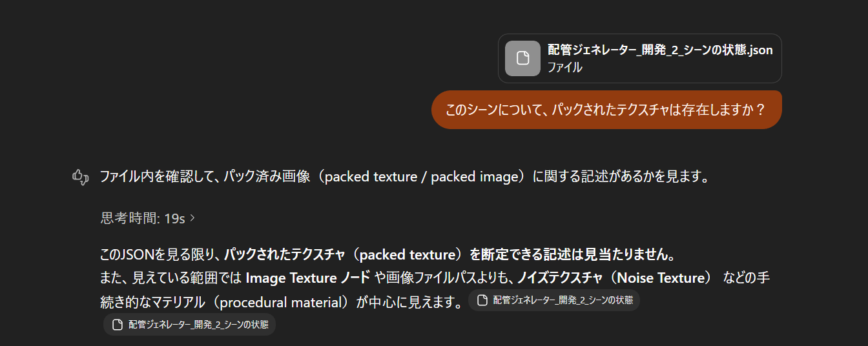Click document icon in first citation chip
This screenshot has height=346, width=868.
click(x=482, y=300)
